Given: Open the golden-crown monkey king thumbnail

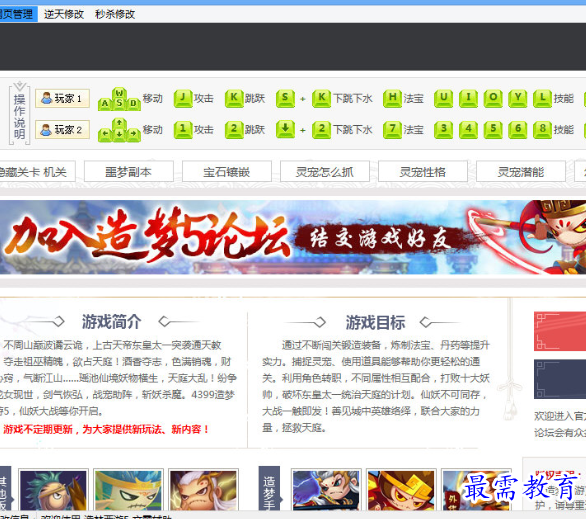Looking at the screenshot, I should click(x=401, y=490).
